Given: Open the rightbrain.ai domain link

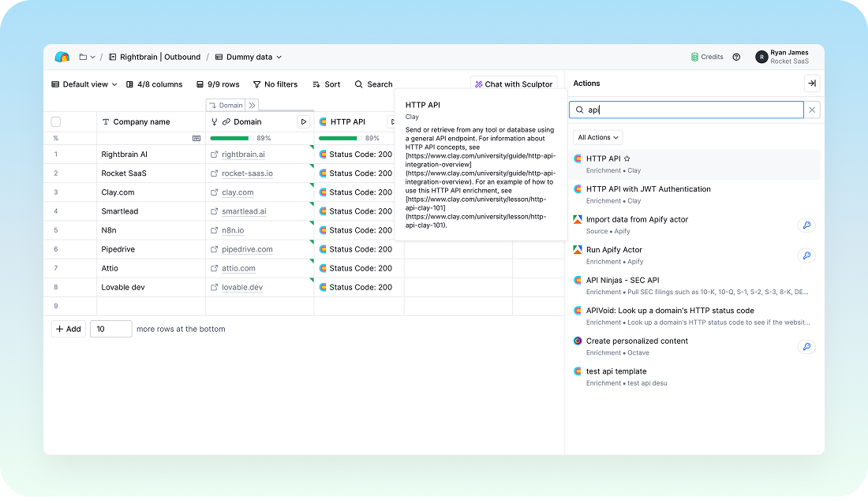Looking at the screenshot, I should [243, 155].
